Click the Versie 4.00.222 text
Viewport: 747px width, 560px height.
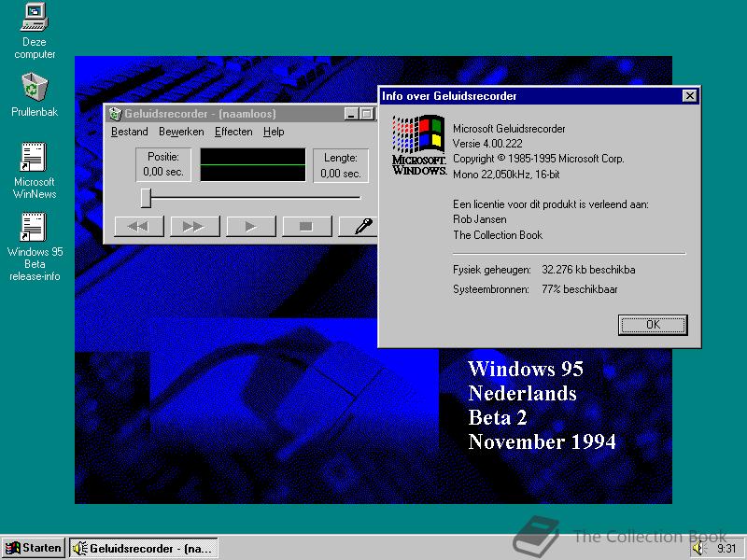(x=487, y=144)
